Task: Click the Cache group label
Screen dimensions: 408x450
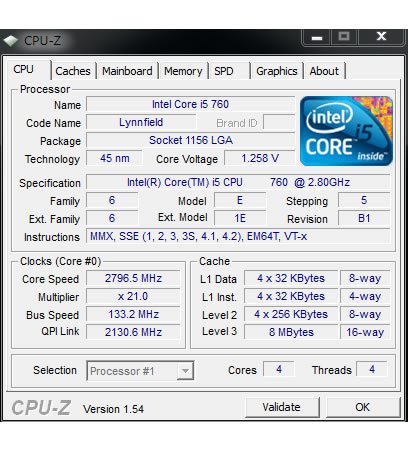Action: click(x=214, y=261)
